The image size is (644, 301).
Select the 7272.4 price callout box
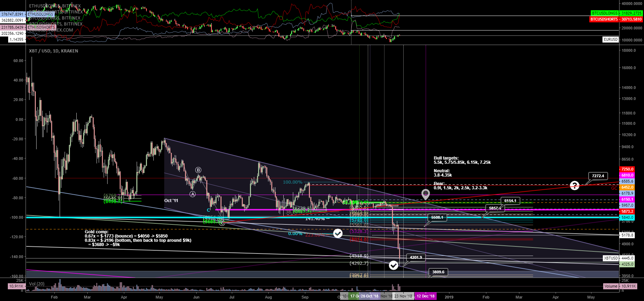[598, 176]
